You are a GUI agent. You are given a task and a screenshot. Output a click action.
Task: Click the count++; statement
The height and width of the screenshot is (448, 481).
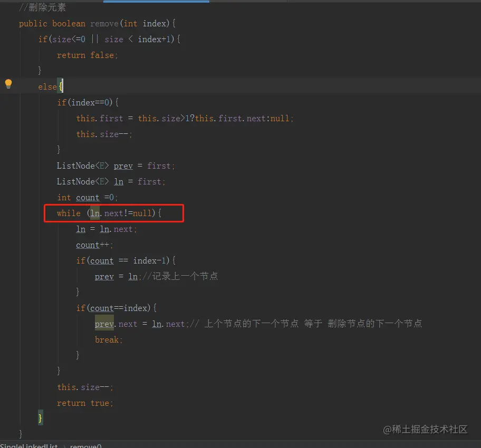coord(94,245)
